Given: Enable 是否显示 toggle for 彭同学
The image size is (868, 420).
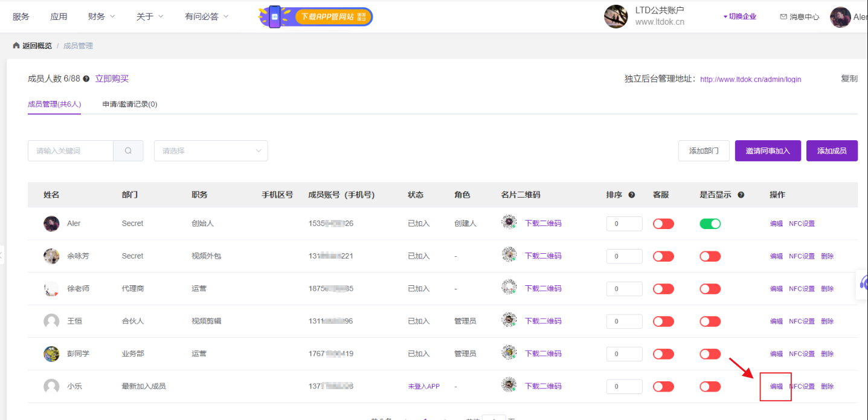Looking at the screenshot, I should (710, 354).
